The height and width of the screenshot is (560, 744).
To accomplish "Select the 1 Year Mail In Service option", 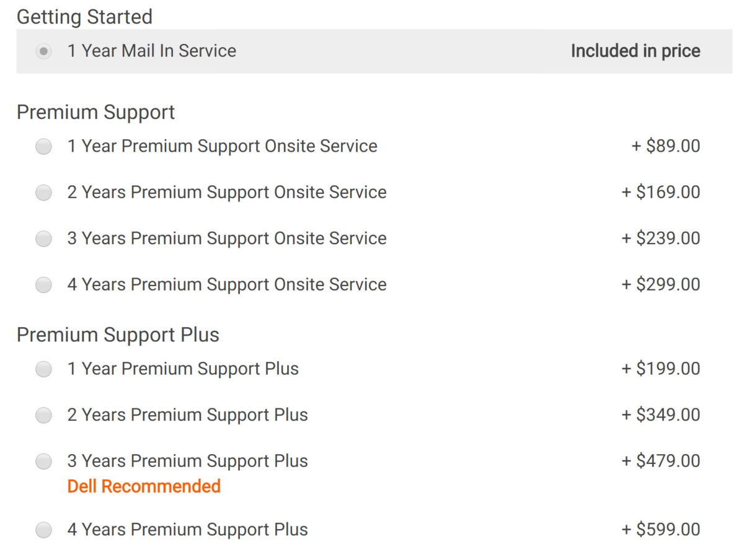I will point(43,51).
